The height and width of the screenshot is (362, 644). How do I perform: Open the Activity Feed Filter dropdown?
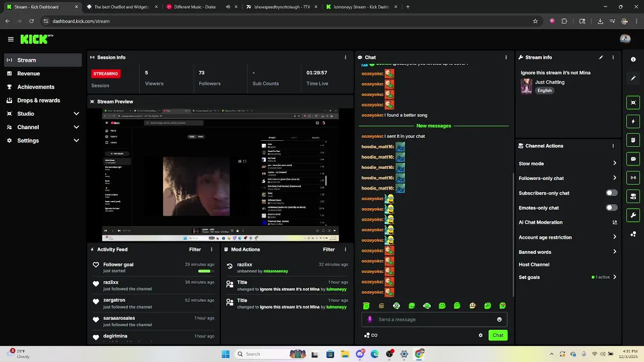195,249
